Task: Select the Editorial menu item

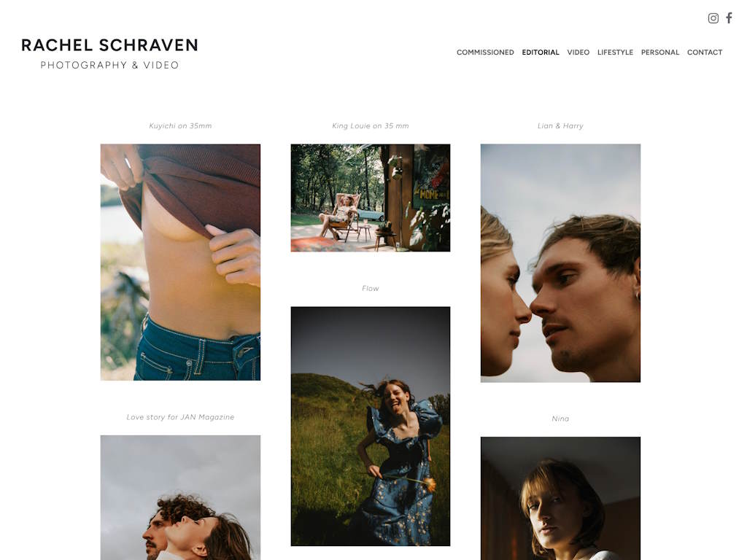Action: pos(541,52)
